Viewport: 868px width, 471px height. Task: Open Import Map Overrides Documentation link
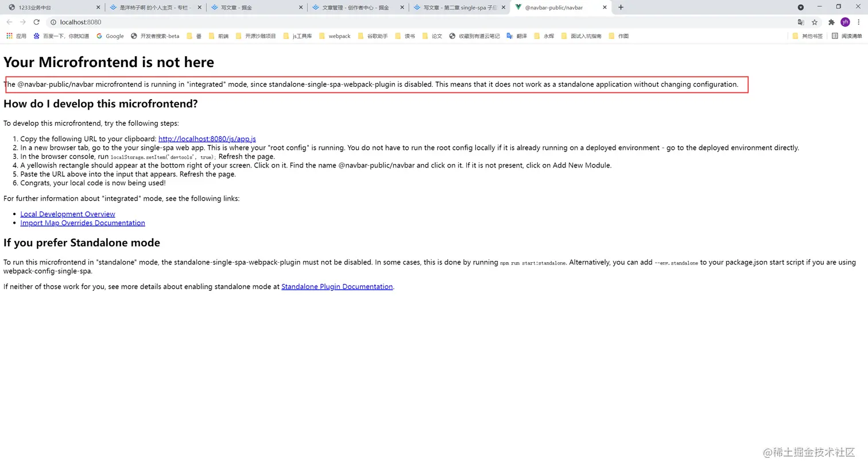click(x=83, y=223)
